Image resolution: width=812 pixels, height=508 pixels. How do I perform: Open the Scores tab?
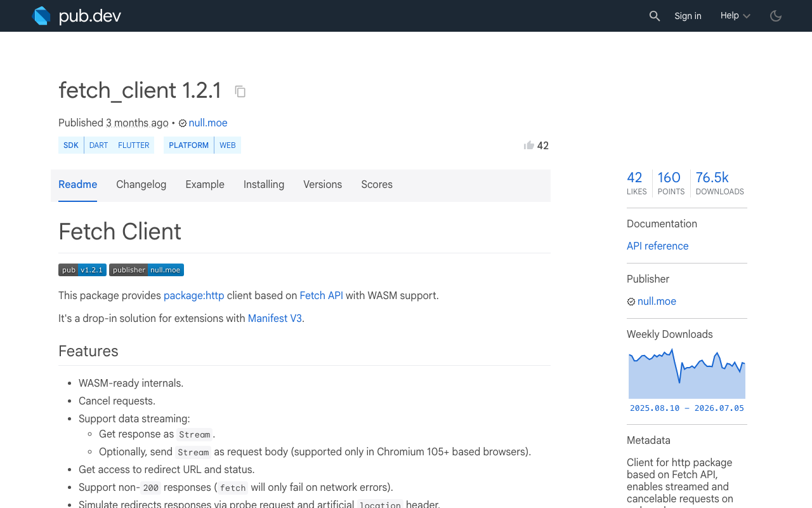[377, 185]
